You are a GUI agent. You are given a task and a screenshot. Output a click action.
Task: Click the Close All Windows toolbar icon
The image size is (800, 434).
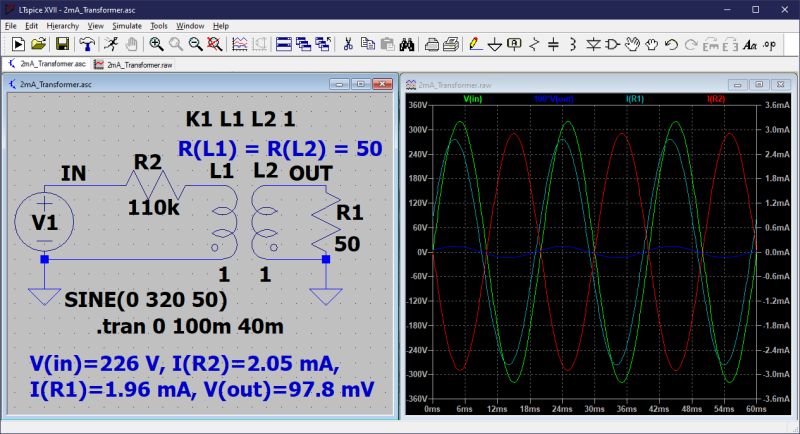click(x=322, y=44)
